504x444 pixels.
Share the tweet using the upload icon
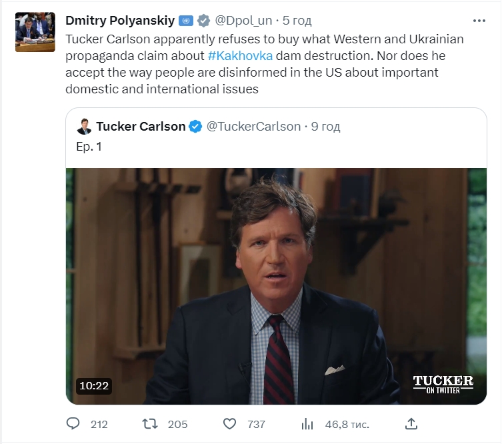coord(411,424)
